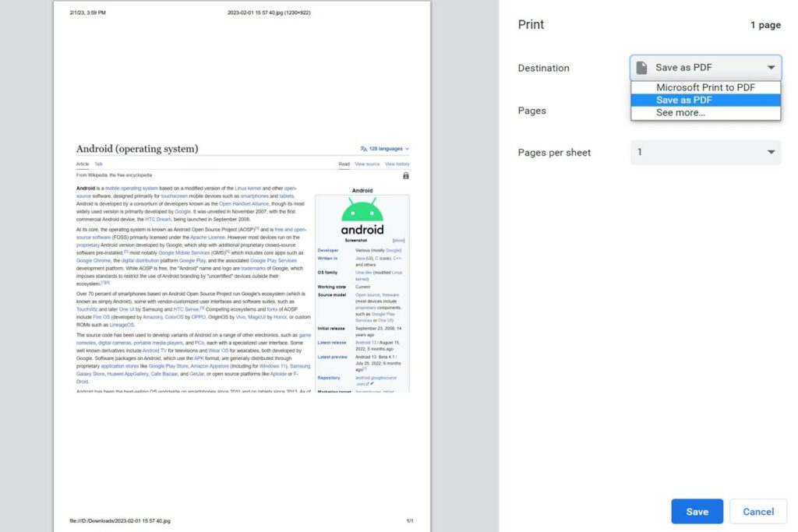
Task: Click the Pages per sheet dropdown arrow
Action: click(771, 152)
